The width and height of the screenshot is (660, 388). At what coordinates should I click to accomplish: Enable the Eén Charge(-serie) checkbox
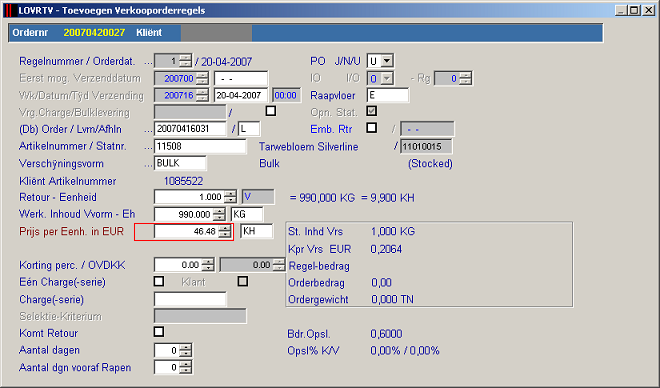(x=159, y=281)
